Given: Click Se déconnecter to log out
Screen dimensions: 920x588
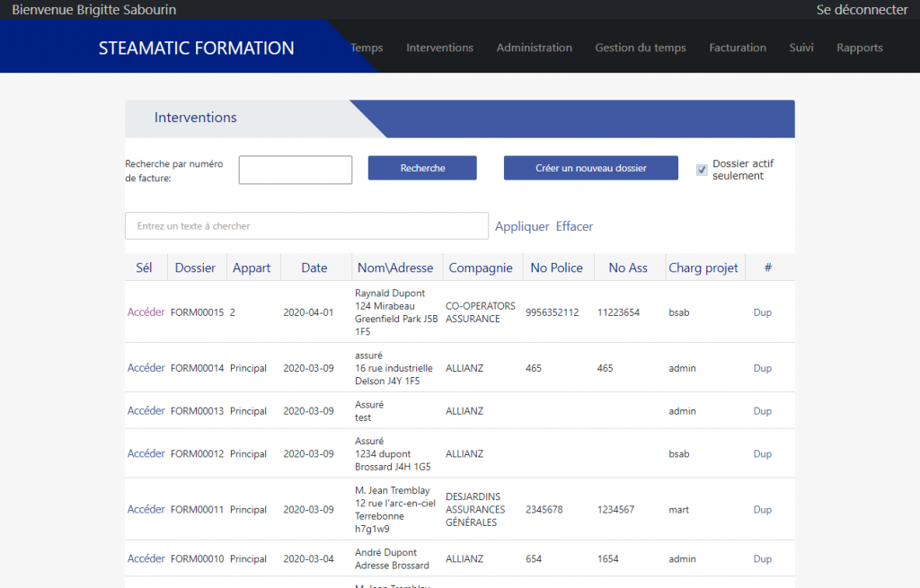Looking at the screenshot, I should pyautogui.click(x=862, y=10).
